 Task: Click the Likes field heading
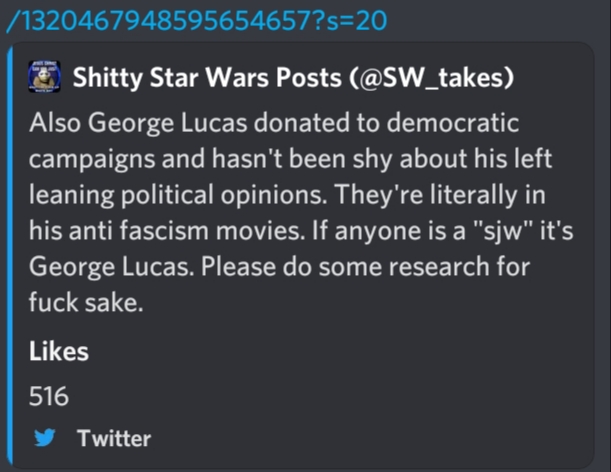59,351
